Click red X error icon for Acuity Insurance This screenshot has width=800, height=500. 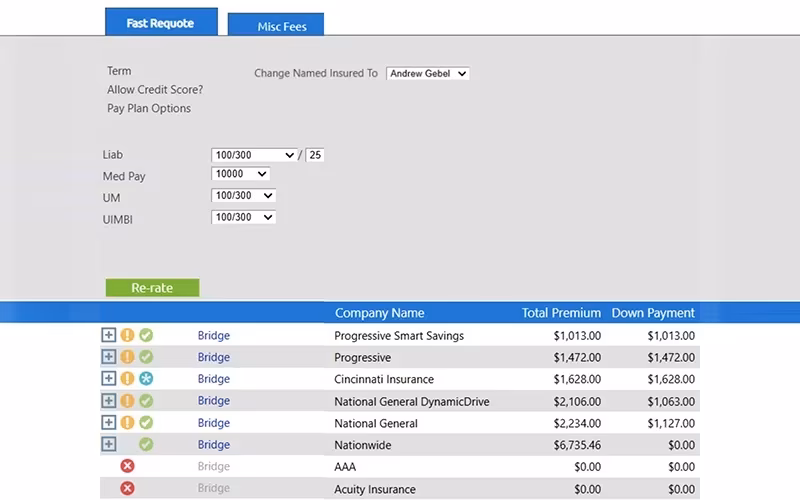point(127,488)
